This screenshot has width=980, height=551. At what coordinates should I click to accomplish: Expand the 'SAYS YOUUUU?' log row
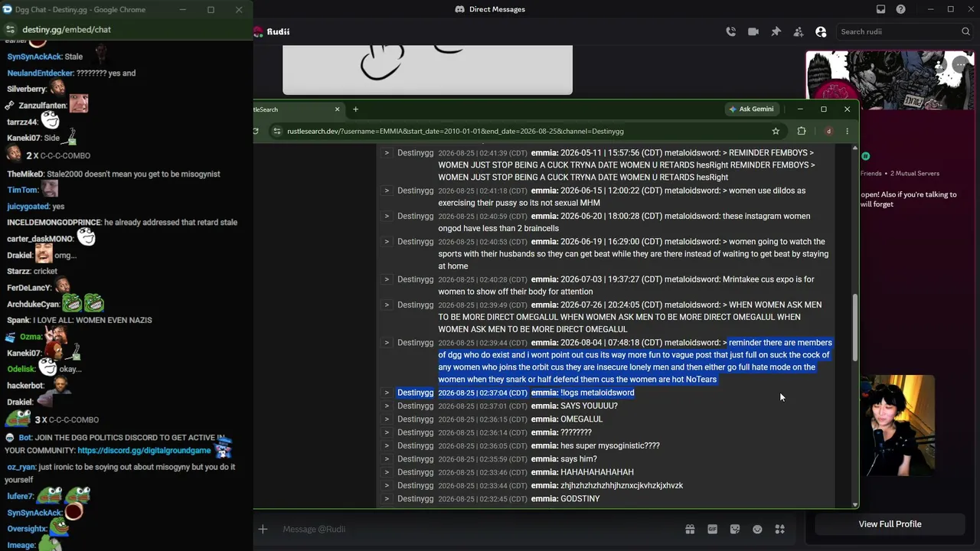click(x=387, y=406)
